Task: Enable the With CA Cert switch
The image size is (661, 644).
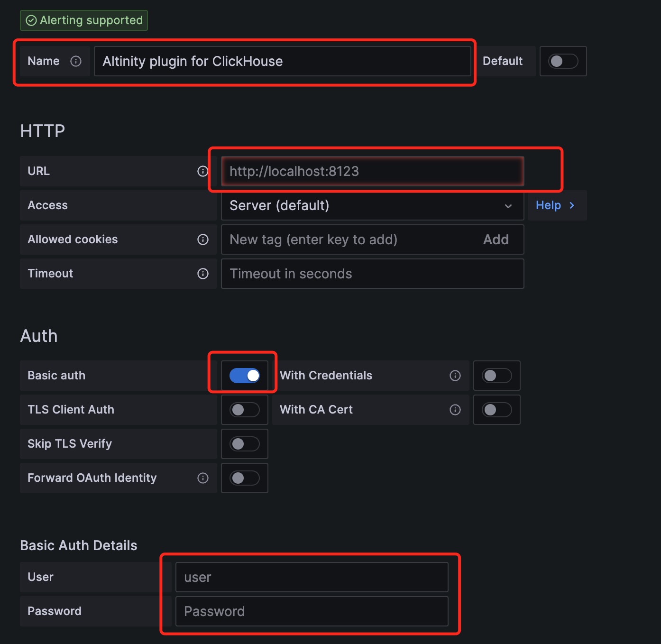Action: tap(496, 410)
